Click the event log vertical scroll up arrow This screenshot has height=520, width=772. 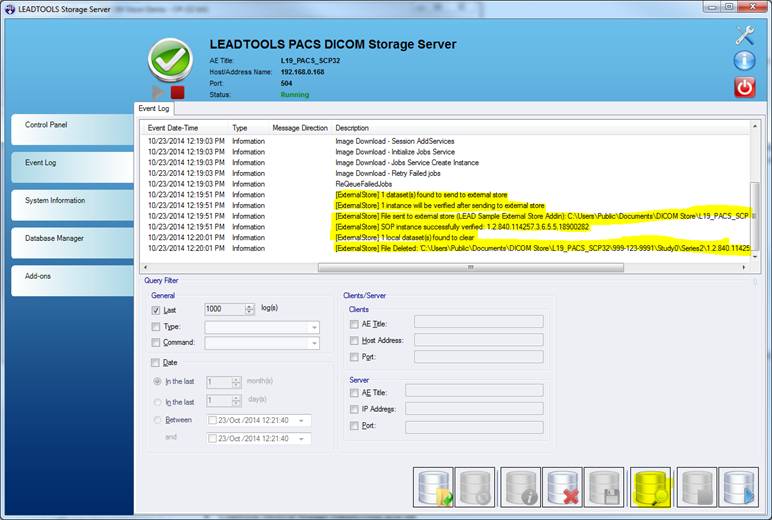755,127
